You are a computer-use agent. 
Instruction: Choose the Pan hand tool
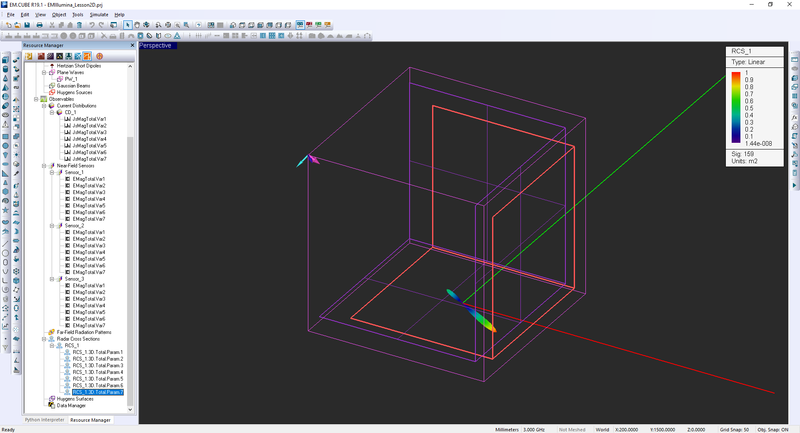(x=136, y=25)
